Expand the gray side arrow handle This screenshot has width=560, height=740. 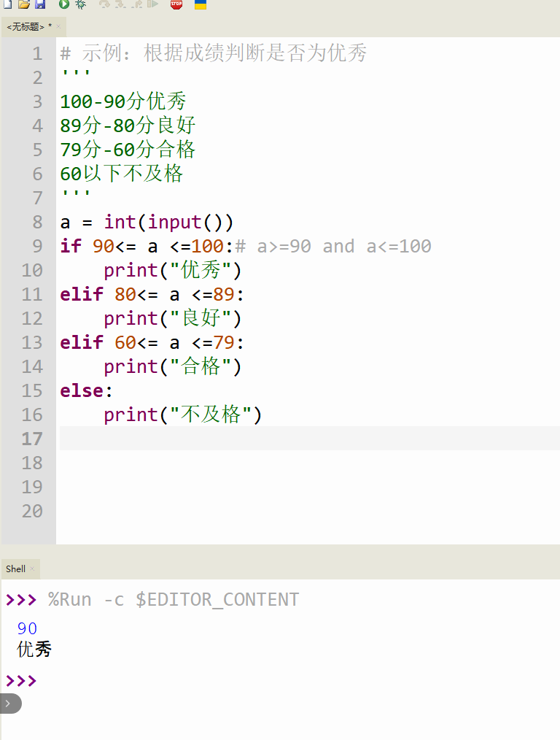tap(9, 704)
